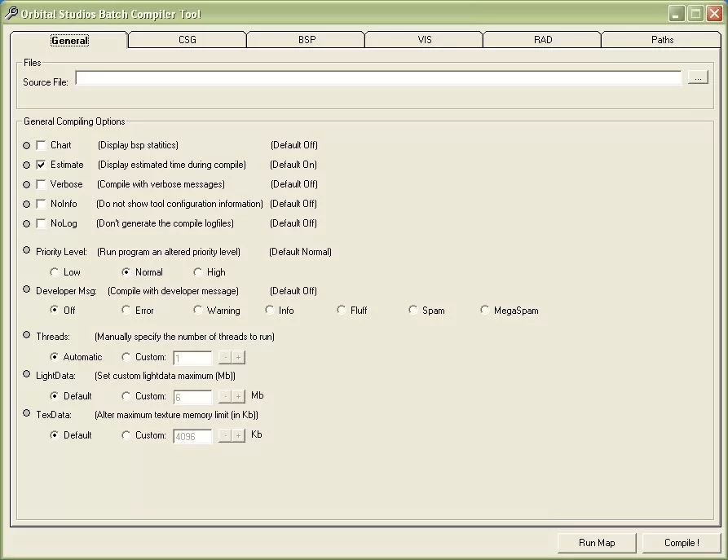Select MegaSpam developer message level
The height and width of the screenshot is (560, 728).
(485, 311)
